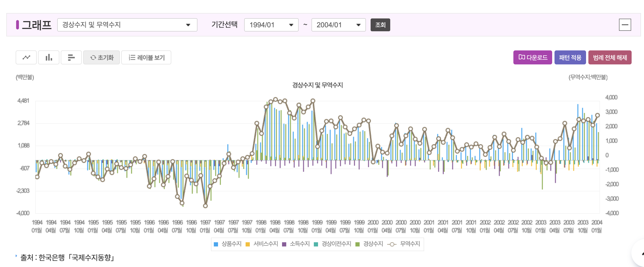644x267 pixels.
Task: Toggle 경상수지 legend series
Action: click(x=369, y=244)
